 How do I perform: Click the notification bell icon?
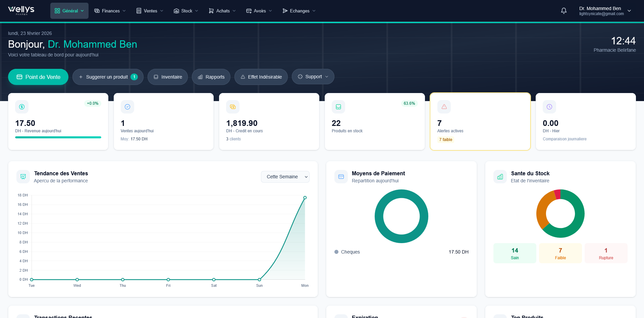click(x=563, y=10)
